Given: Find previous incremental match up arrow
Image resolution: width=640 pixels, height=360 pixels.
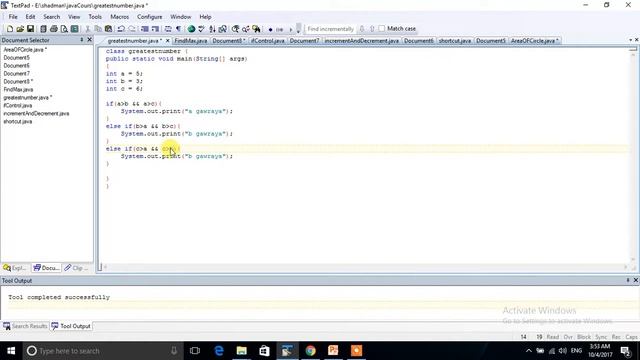Looking at the screenshot, I should (x=372, y=29).
